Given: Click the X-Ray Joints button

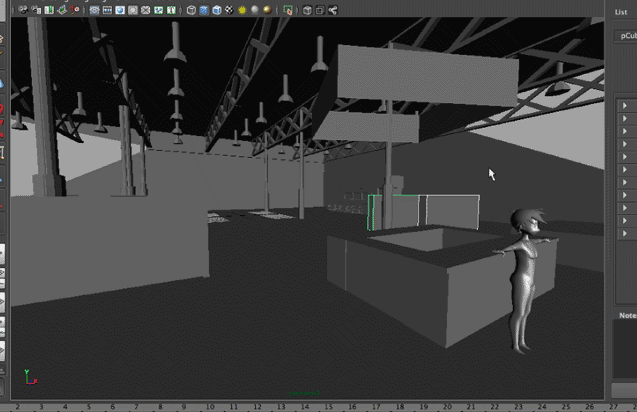Looking at the screenshot, I should 320,9.
